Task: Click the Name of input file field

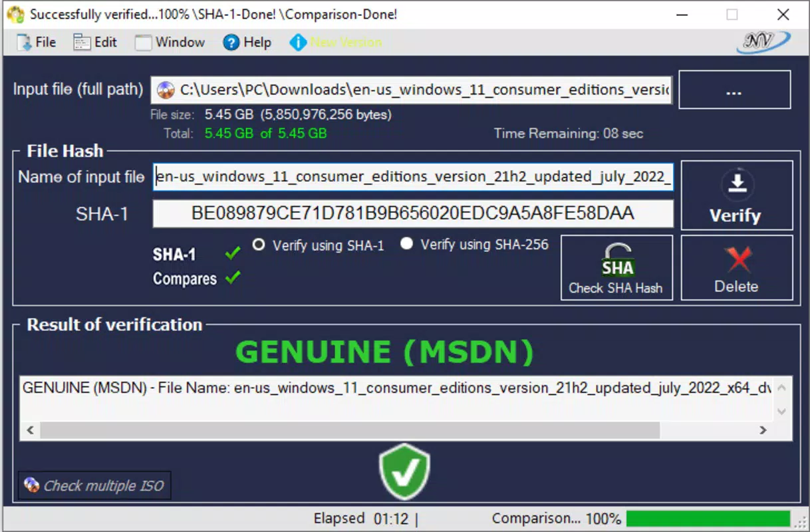Action: tap(413, 177)
